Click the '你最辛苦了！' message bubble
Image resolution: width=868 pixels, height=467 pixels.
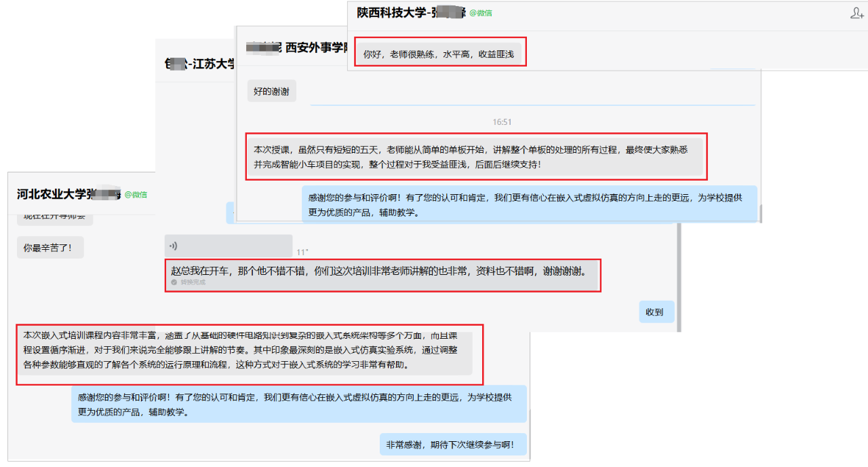click(x=50, y=248)
